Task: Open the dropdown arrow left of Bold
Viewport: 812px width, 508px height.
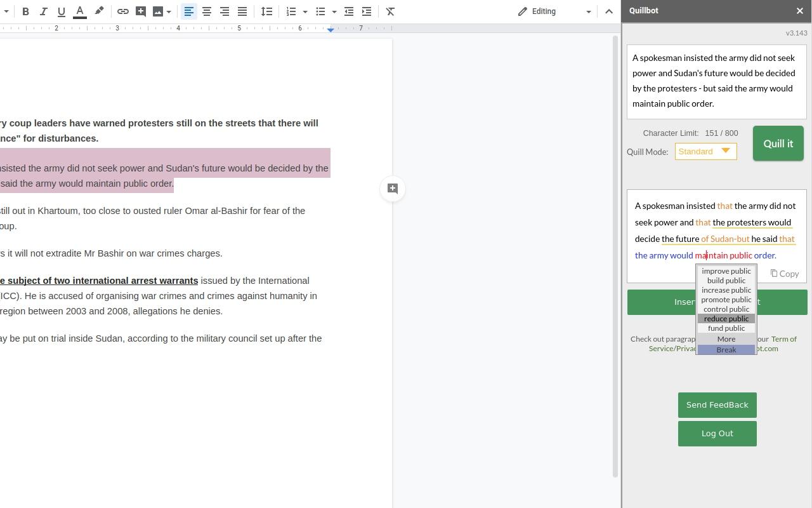Action: (x=6, y=11)
